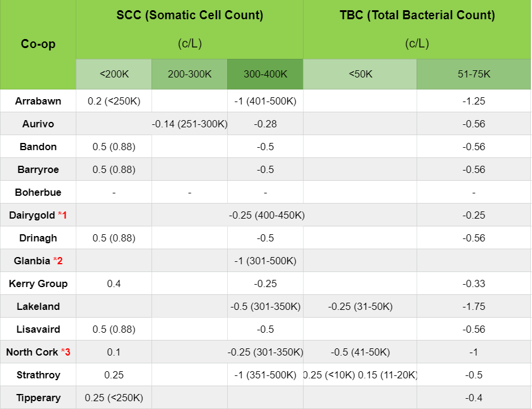The width and height of the screenshot is (532, 409).
Task: Click the "<200K" sub-header cell
Action: [x=114, y=74]
